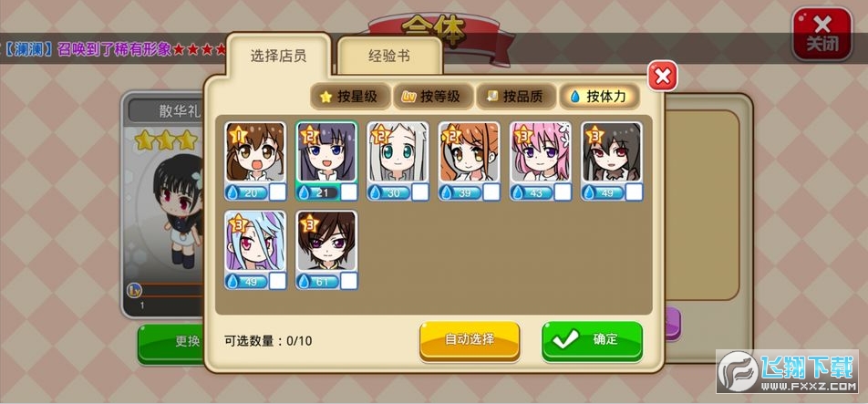Viewport: 868px width, 404px height.
Task: Click the yellow 自动选择 button
Action: coord(470,340)
